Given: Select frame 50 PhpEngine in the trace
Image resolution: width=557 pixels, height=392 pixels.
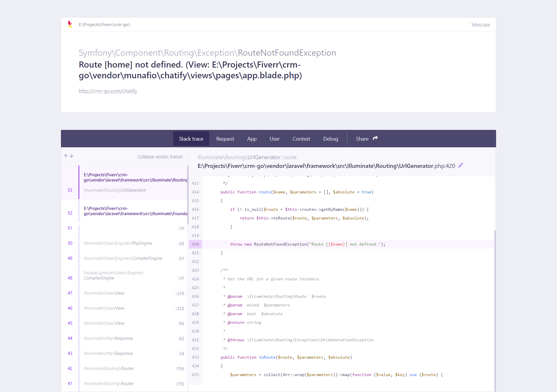Looking at the screenshot, I should [x=125, y=243].
